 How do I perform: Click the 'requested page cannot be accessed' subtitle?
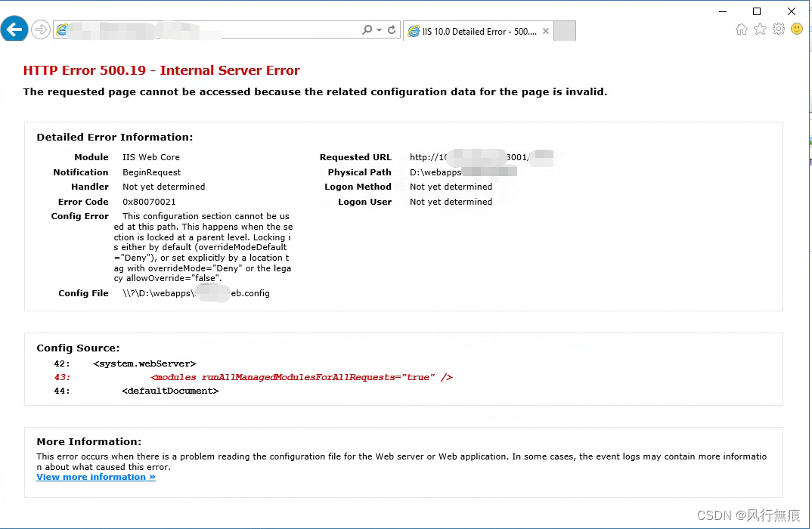pyautogui.click(x=315, y=92)
